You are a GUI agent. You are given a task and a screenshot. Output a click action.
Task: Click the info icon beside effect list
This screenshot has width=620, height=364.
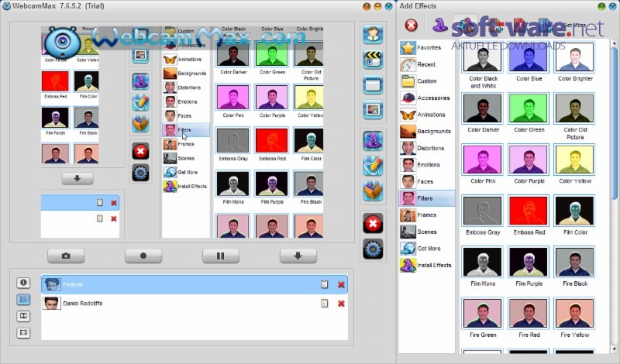pyautogui.click(x=23, y=283)
